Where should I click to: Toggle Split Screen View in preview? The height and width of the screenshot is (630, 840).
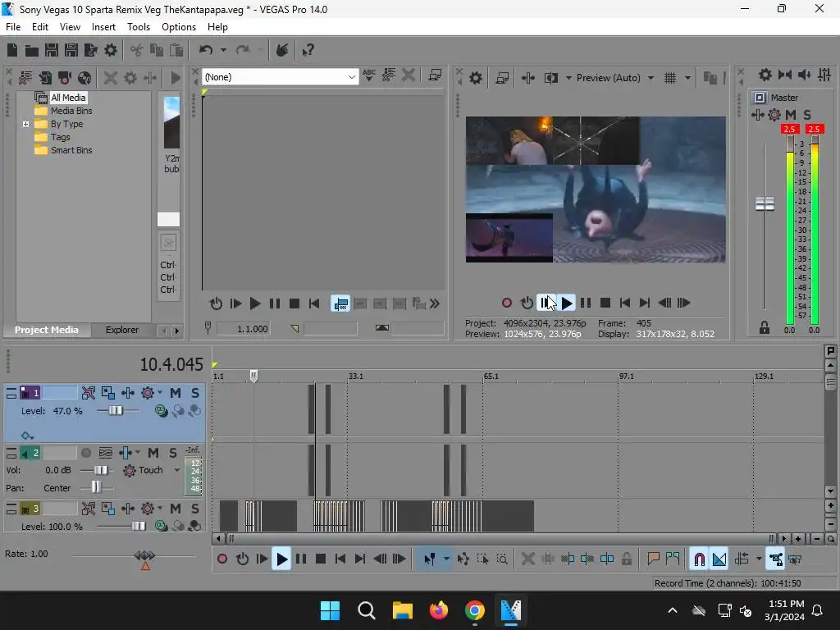coord(550,78)
